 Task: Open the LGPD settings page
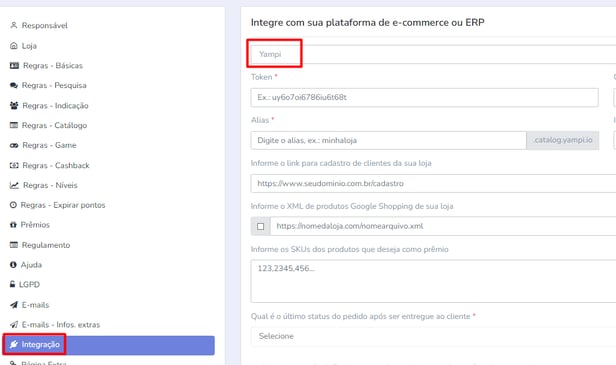(x=29, y=284)
